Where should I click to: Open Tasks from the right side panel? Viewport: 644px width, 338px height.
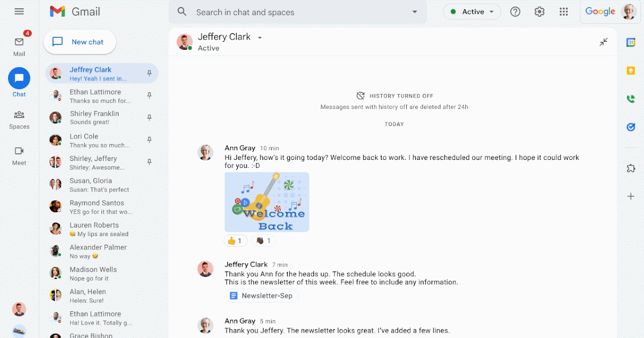tap(630, 127)
